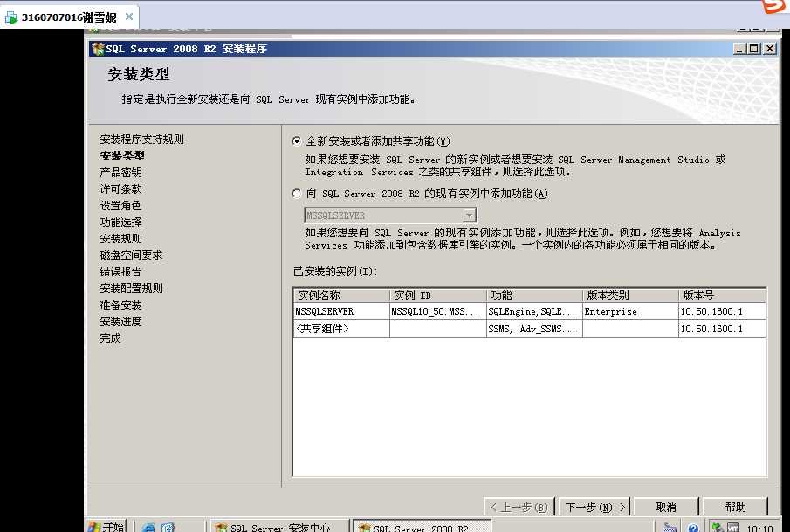Image resolution: width=790 pixels, height=532 pixels.
Task: Click the 下一步 (Next) button
Action: click(x=594, y=507)
